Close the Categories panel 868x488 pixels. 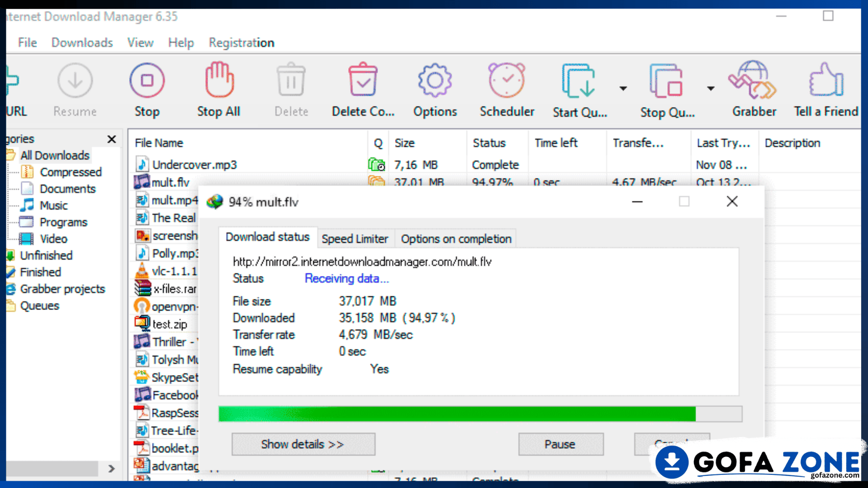click(112, 139)
